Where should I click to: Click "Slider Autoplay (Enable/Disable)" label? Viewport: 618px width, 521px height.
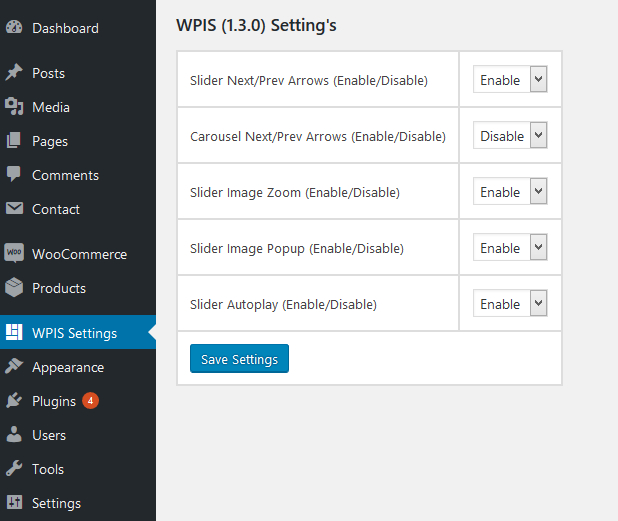283,305
